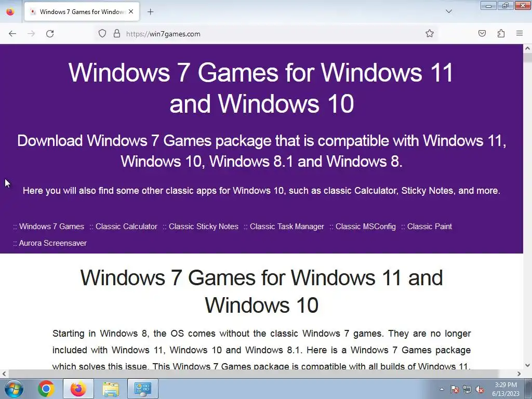Click the scroll left arrow on horizontal scrollbar
The width and height of the screenshot is (532, 399).
4,374
